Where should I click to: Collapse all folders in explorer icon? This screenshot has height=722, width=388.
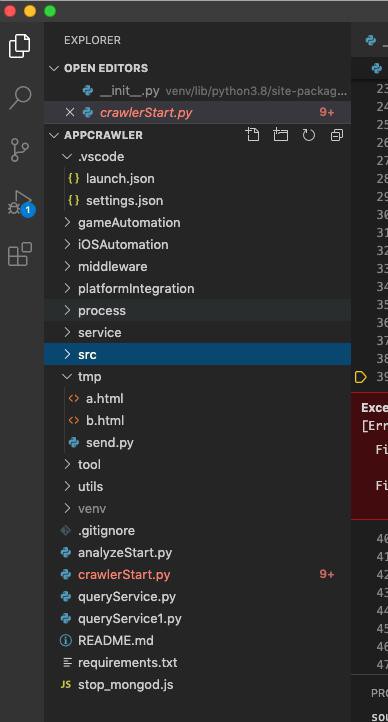click(337, 135)
